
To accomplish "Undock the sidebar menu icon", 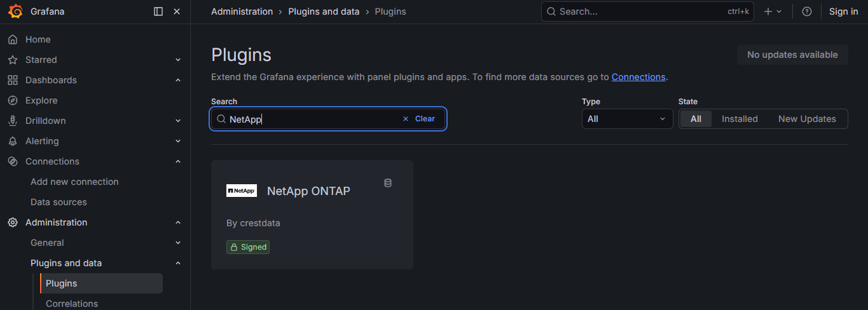I will click(158, 11).
